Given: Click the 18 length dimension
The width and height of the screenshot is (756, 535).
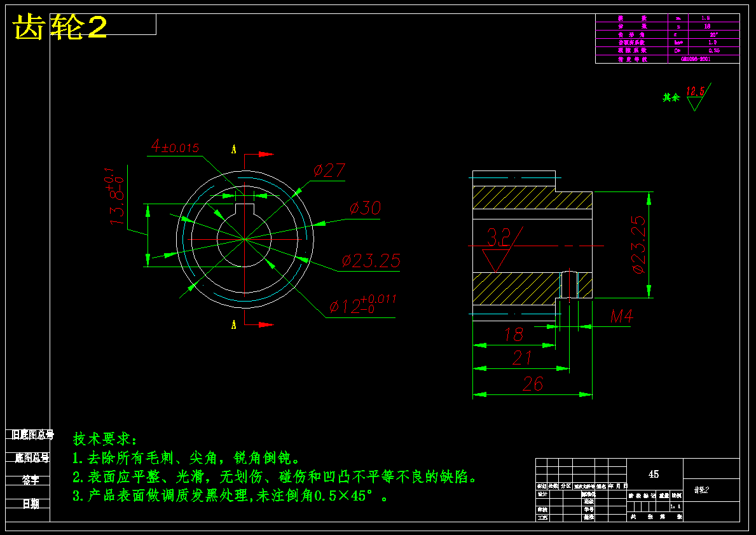Looking at the screenshot, I should pyautogui.click(x=514, y=335).
